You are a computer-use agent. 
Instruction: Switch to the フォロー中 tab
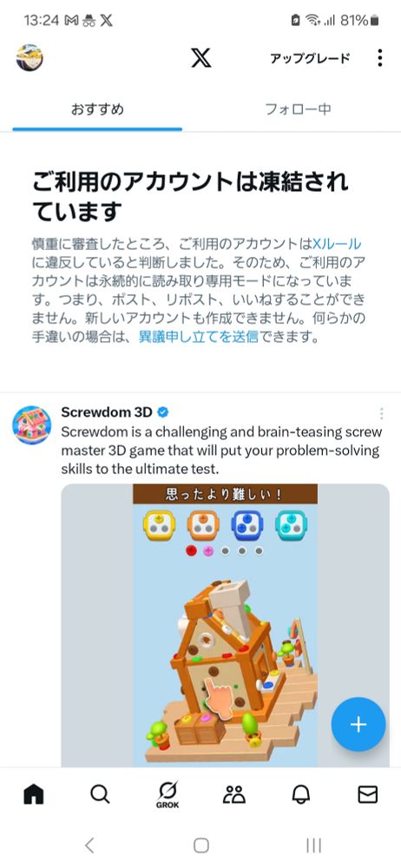(298, 109)
